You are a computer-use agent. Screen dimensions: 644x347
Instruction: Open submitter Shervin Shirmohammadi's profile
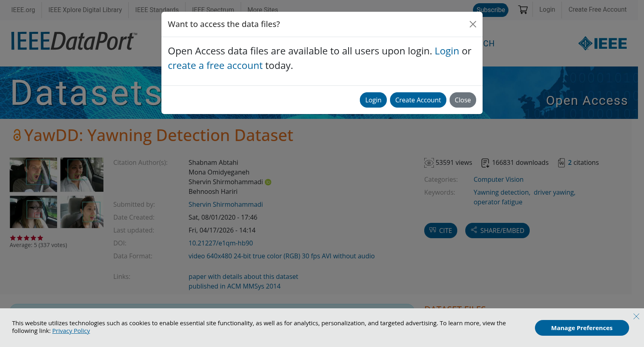tap(225, 205)
